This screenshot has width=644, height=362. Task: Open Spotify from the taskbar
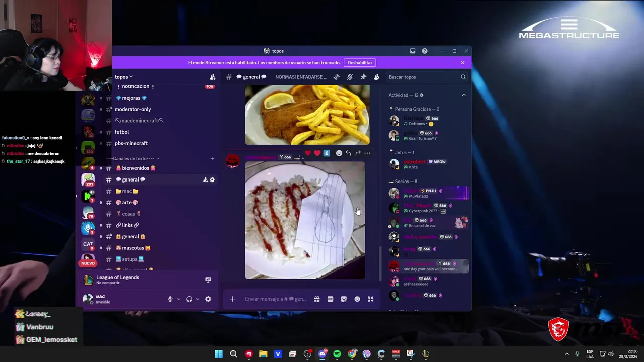pyautogui.click(x=337, y=354)
